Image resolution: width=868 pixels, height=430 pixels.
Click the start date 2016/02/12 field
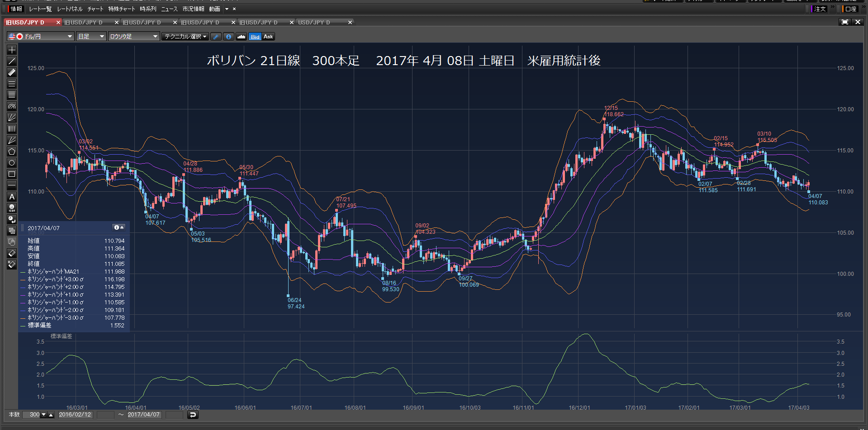click(75, 415)
